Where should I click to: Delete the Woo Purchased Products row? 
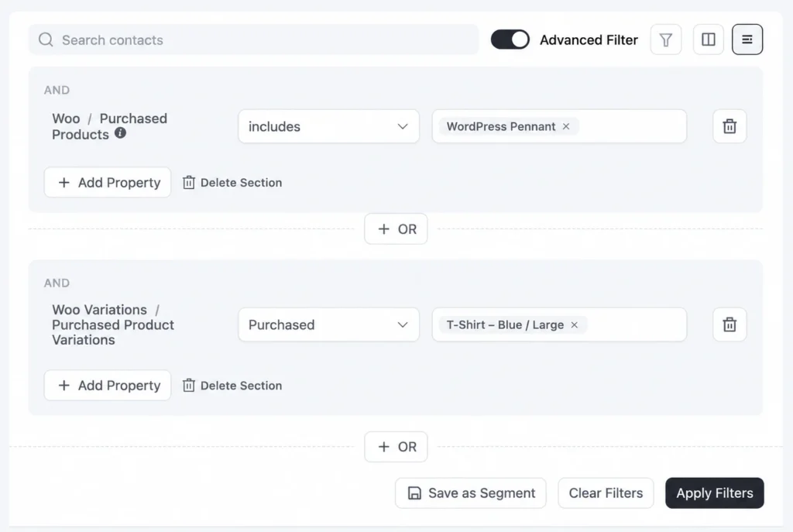729,126
